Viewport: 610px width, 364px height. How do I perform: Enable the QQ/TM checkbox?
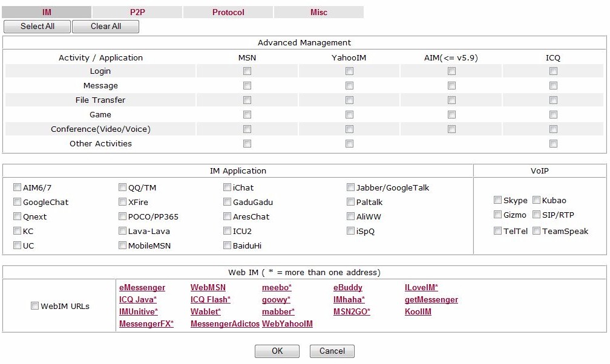point(122,187)
